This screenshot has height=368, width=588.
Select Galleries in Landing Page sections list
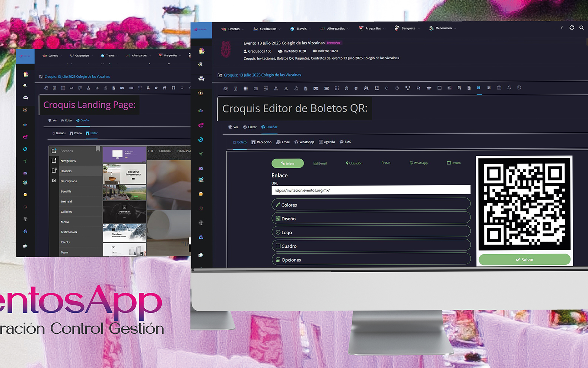66,212
